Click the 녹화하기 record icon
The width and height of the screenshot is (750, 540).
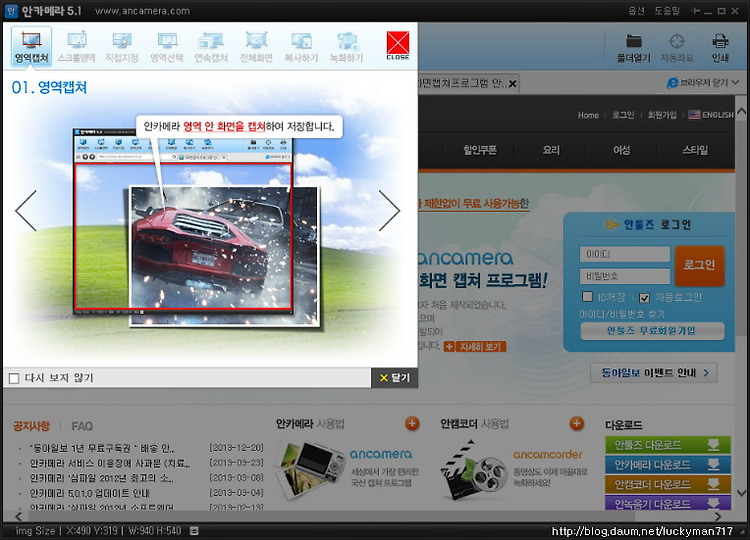(347, 47)
